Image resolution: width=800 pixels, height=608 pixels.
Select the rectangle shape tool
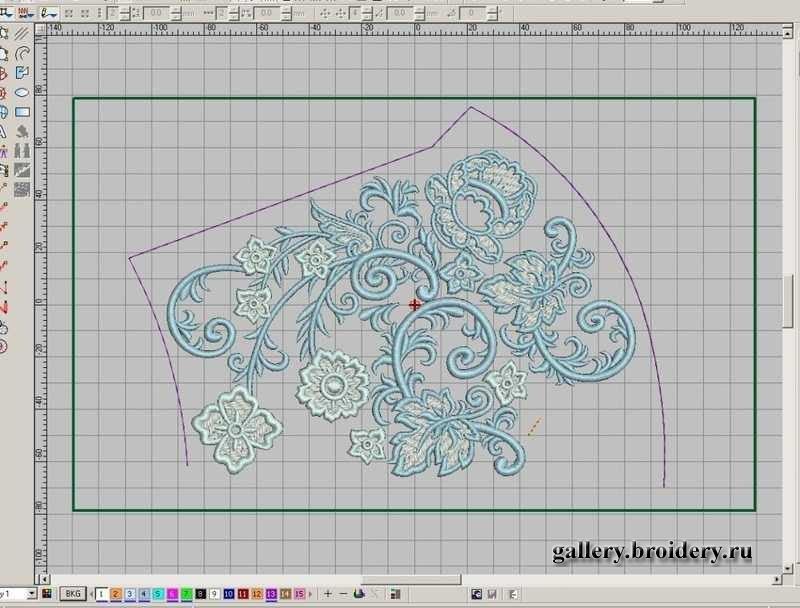22,112
